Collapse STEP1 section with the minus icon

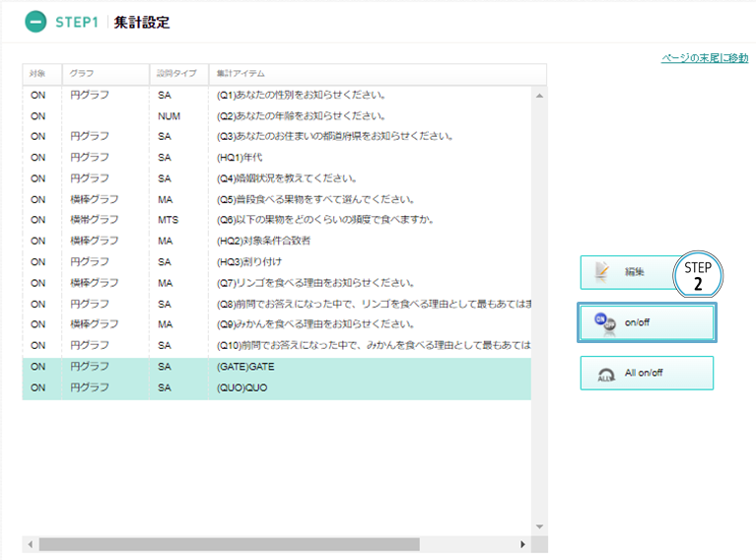(35, 22)
